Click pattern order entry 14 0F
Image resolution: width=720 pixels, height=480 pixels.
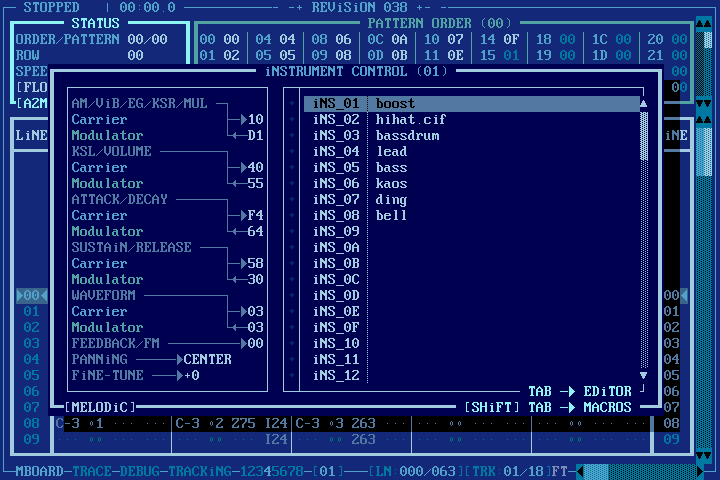(500, 40)
